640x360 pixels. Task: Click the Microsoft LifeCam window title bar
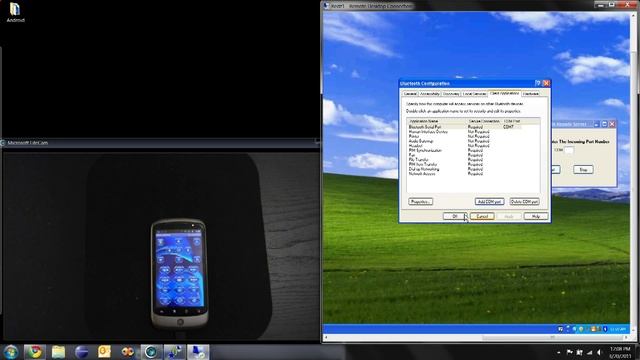point(159,143)
